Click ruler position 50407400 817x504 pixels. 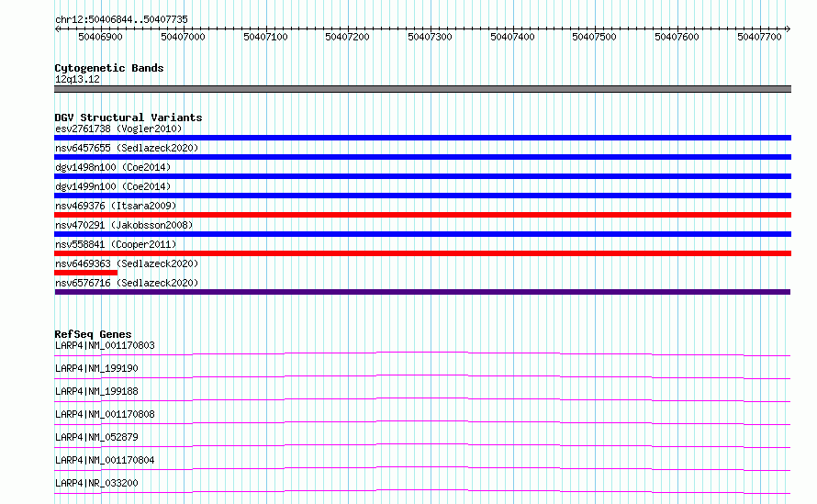pyautogui.click(x=513, y=37)
